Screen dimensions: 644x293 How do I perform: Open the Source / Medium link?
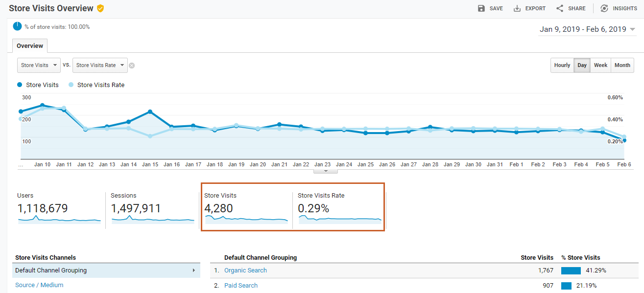pyautogui.click(x=39, y=285)
